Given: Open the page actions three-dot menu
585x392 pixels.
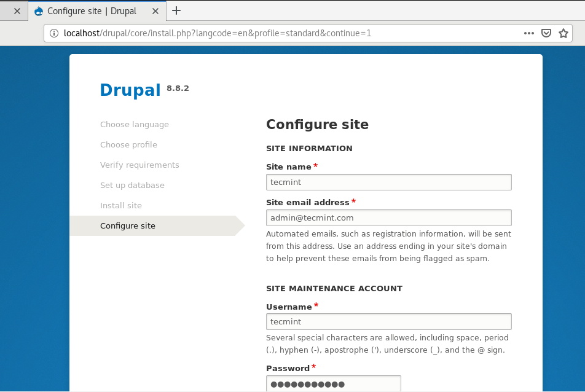Looking at the screenshot, I should (x=528, y=33).
